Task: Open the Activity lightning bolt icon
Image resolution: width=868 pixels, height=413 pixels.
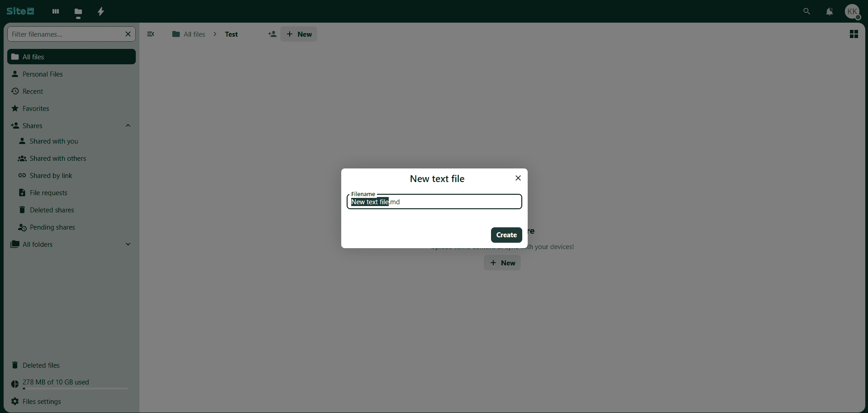Action: tap(101, 11)
